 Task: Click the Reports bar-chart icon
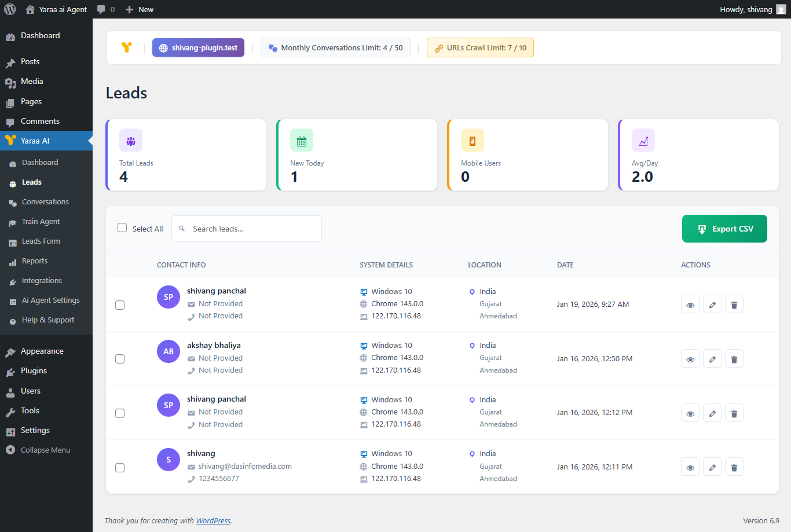tap(12, 261)
